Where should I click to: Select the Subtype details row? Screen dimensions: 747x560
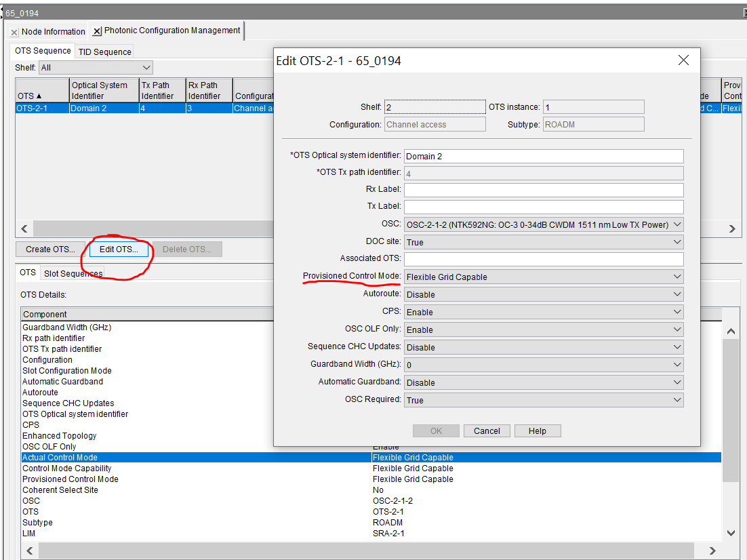click(371, 522)
